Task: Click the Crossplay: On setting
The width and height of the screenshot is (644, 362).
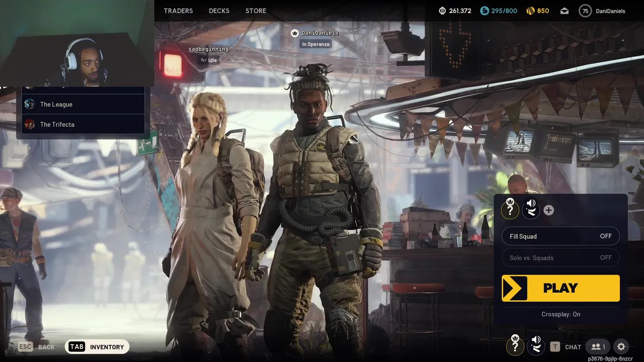Action: (560, 314)
